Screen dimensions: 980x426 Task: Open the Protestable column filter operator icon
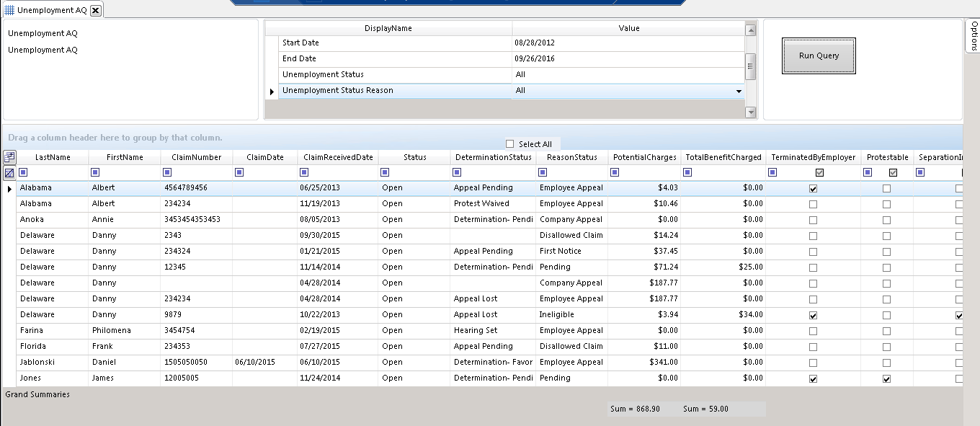pos(868,172)
